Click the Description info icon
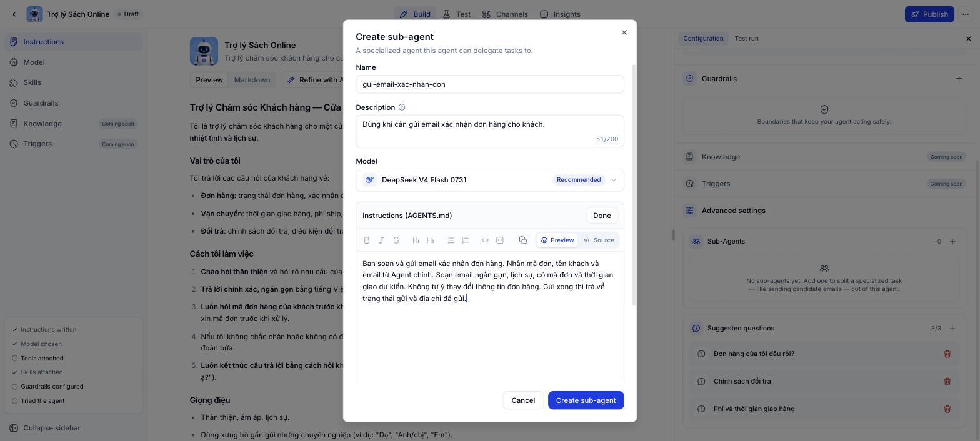 tap(402, 107)
